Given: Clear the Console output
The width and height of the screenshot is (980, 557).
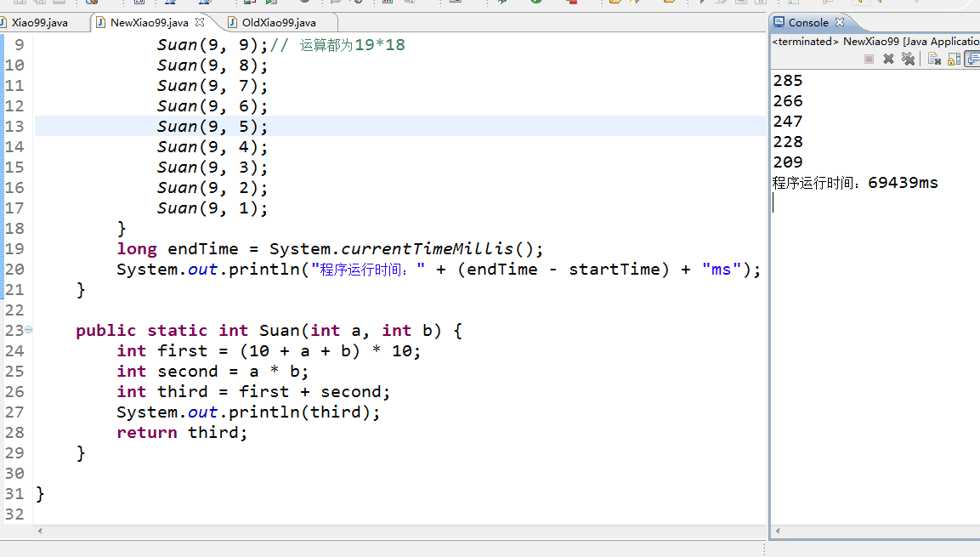Looking at the screenshot, I should click(x=934, y=59).
